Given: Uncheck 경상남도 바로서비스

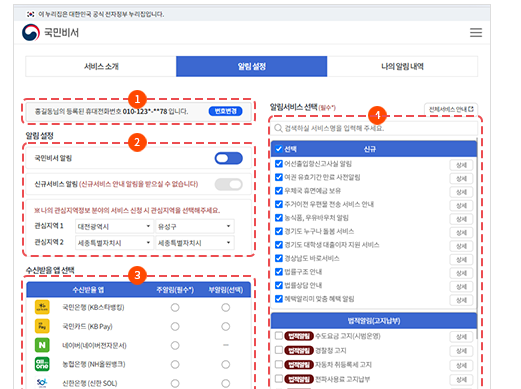Looking at the screenshot, I should click(x=279, y=258).
